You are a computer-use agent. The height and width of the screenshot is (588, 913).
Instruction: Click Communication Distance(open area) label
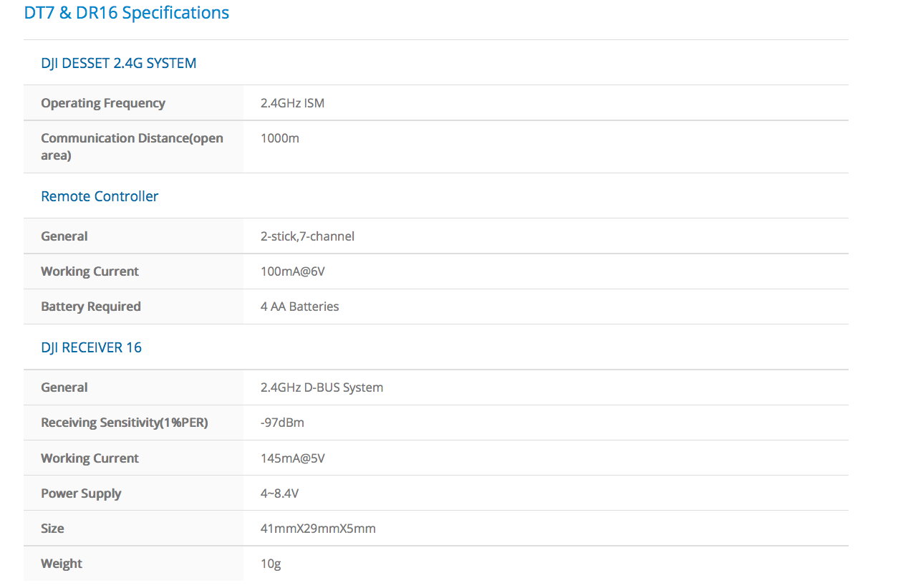click(x=132, y=146)
